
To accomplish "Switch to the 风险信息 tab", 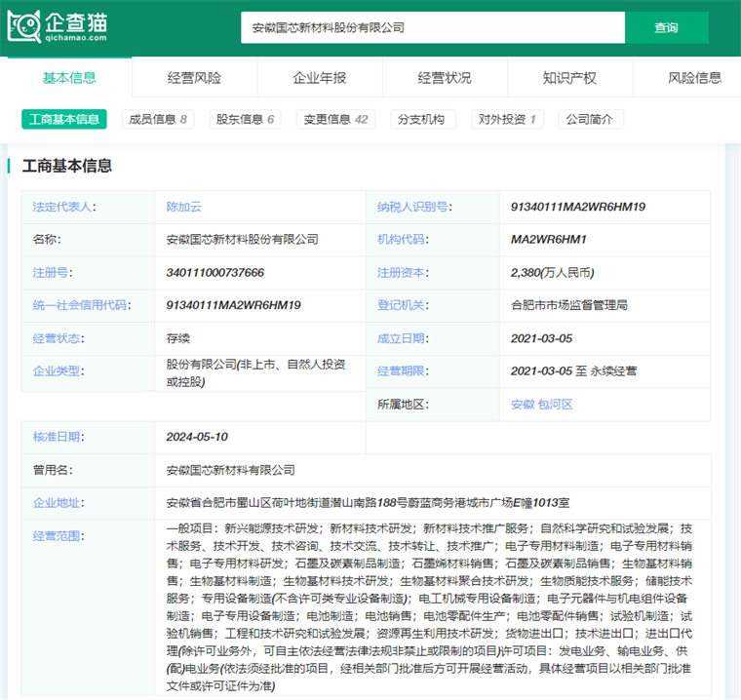I will [x=694, y=78].
